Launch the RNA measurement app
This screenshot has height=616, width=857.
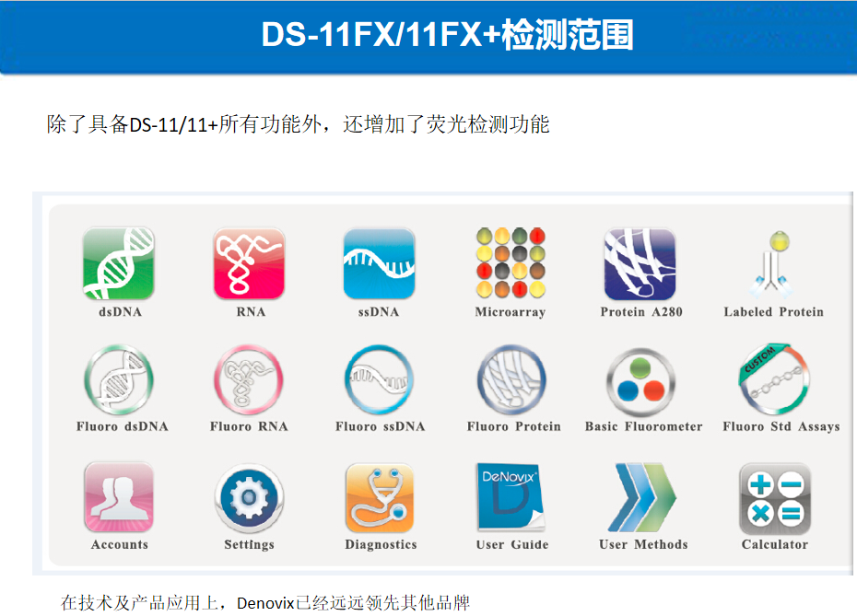(249, 263)
